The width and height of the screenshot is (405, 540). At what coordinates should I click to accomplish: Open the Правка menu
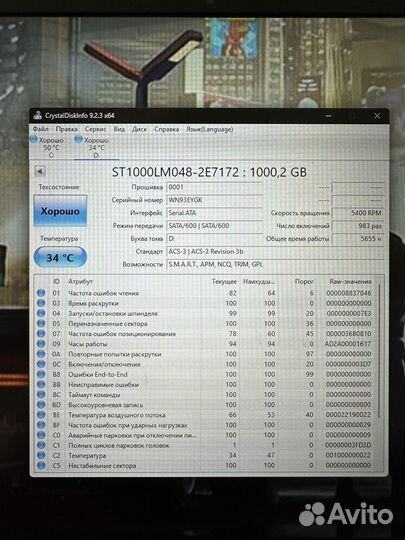click(x=66, y=129)
